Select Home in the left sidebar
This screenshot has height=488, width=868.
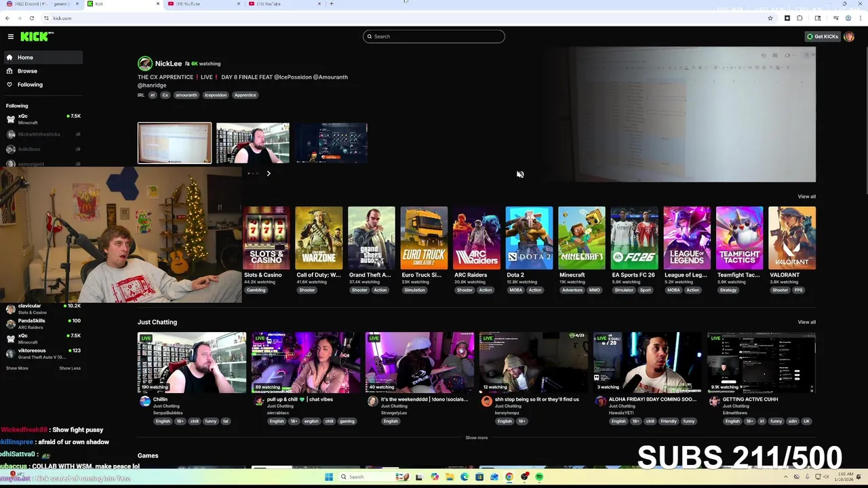(43, 58)
